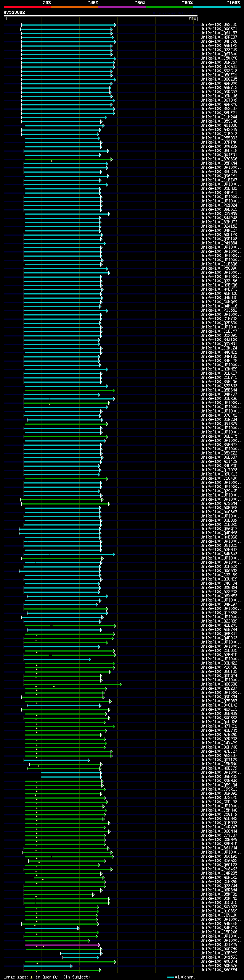
Task: Select hit UniRef100_B6T309
Action: 219,100
